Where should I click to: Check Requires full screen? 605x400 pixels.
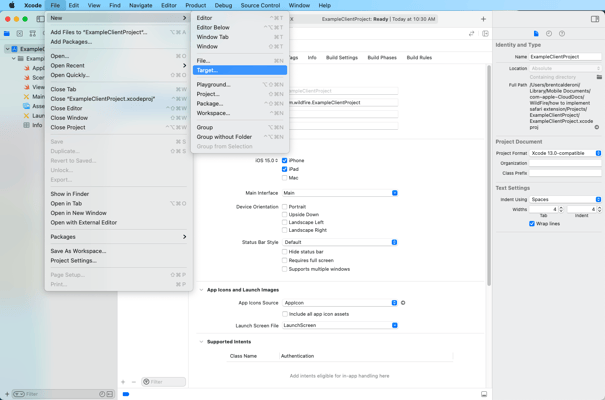284,260
